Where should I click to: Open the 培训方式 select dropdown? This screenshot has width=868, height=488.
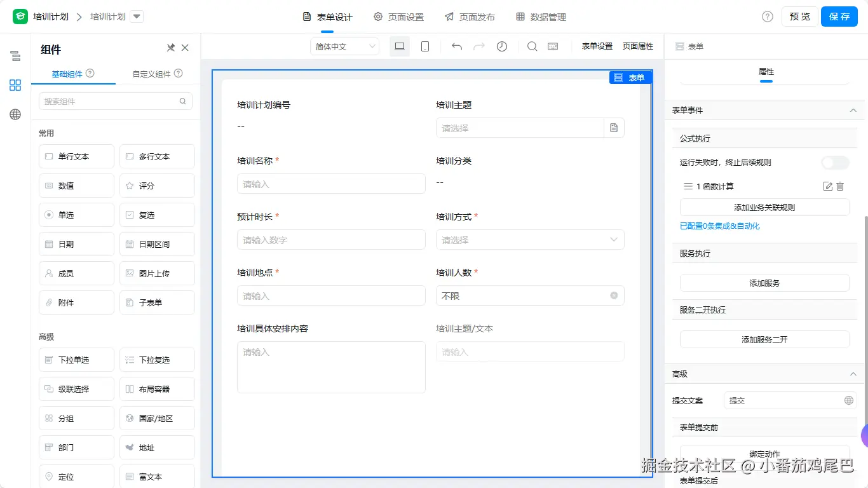tap(530, 240)
